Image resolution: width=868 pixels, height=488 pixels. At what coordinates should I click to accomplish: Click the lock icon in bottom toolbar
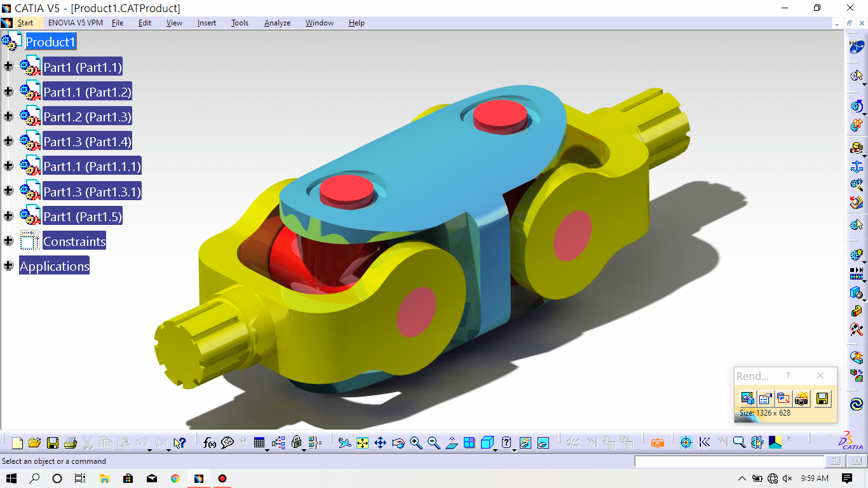pyautogui.click(x=296, y=443)
